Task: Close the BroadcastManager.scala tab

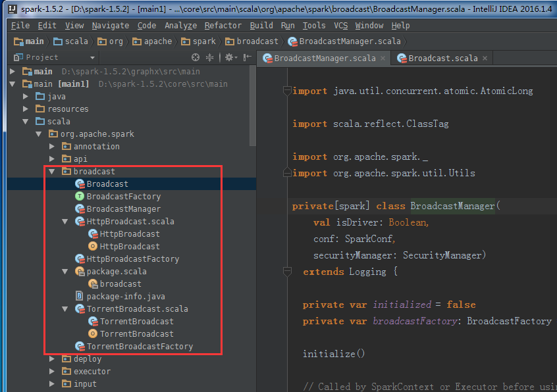Action: click(383, 58)
